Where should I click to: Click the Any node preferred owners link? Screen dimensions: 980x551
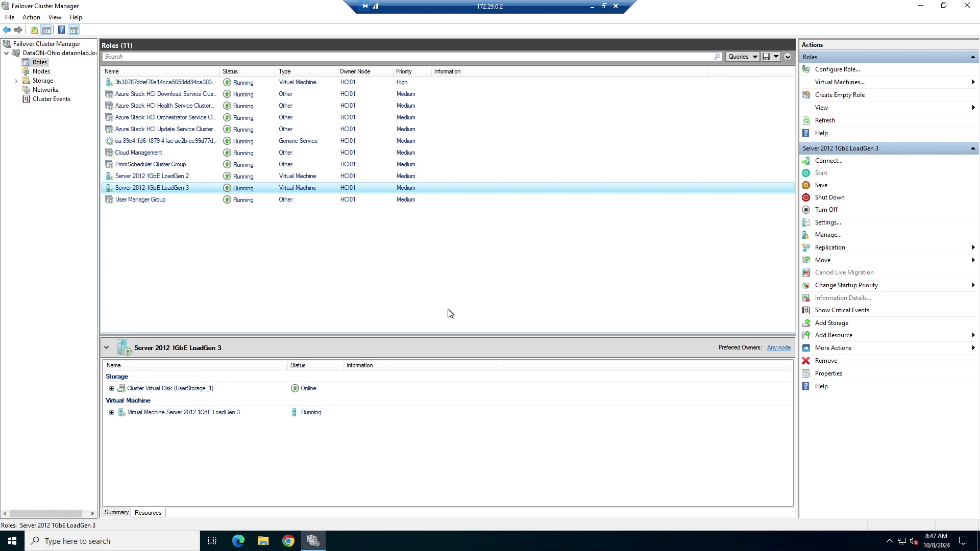pos(778,348)
